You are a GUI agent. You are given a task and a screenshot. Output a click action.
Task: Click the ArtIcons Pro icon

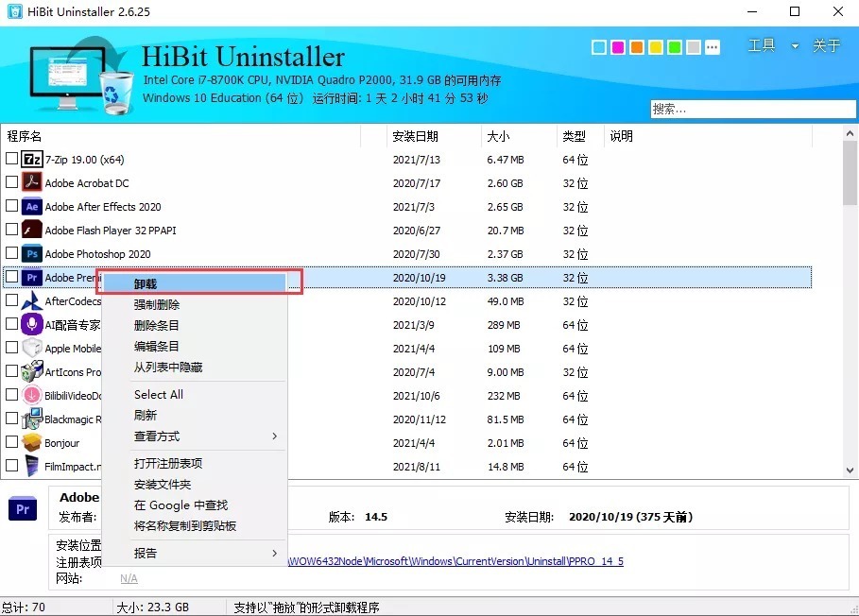pyautogui.click(x=32, y=372)
